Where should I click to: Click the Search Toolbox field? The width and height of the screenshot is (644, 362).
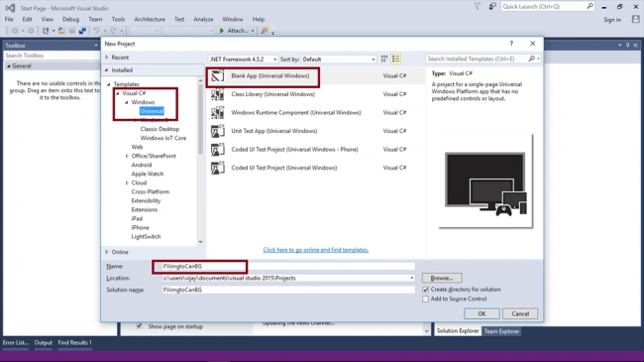(51, 56)
